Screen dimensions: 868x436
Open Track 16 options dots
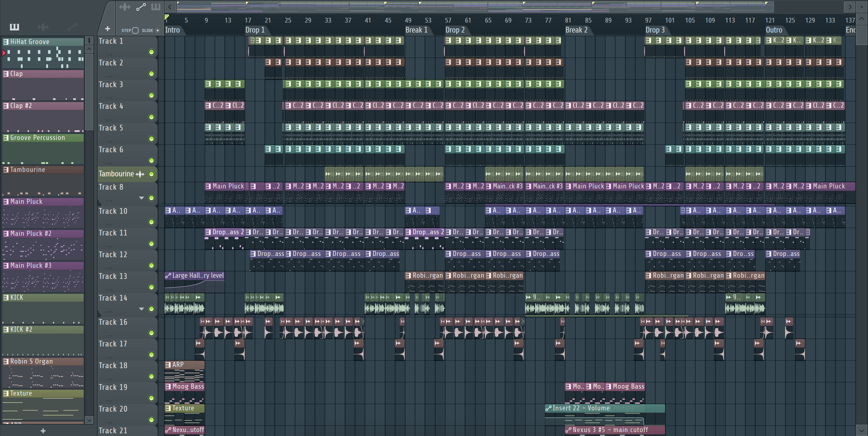coord(109,335)
